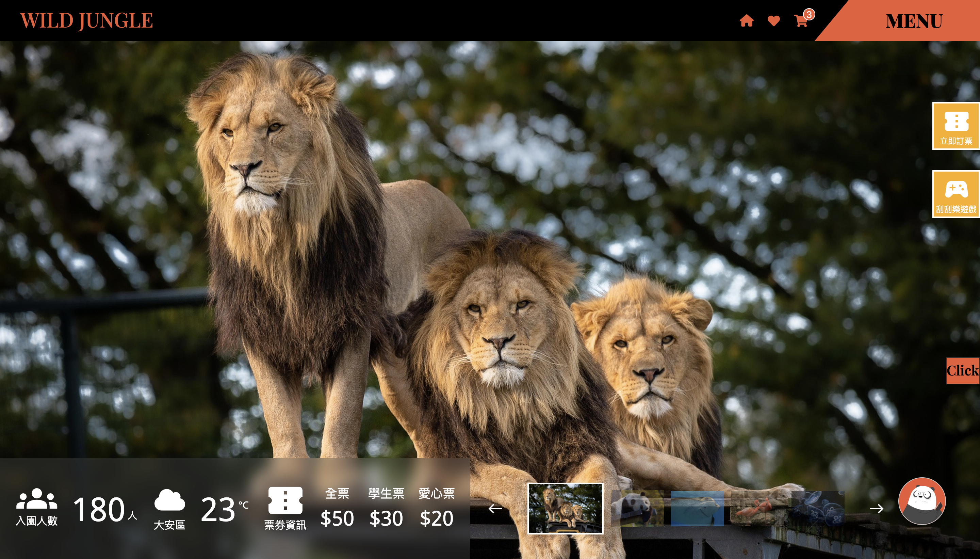Viewport: 980px width, 559px height.
Task: Click the 愛心票 $20 price
Action: coord(436,518)
